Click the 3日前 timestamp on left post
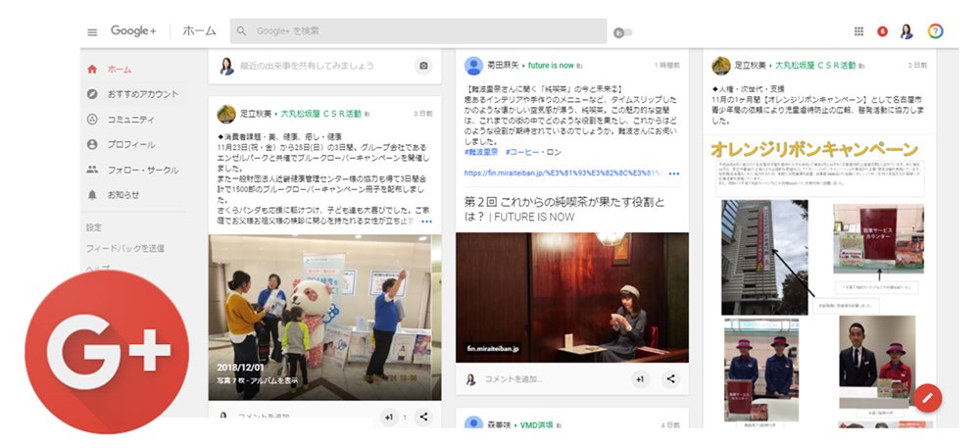Image resolution: width=980 pixels, height=448 pixels. (x=422, y=114)
